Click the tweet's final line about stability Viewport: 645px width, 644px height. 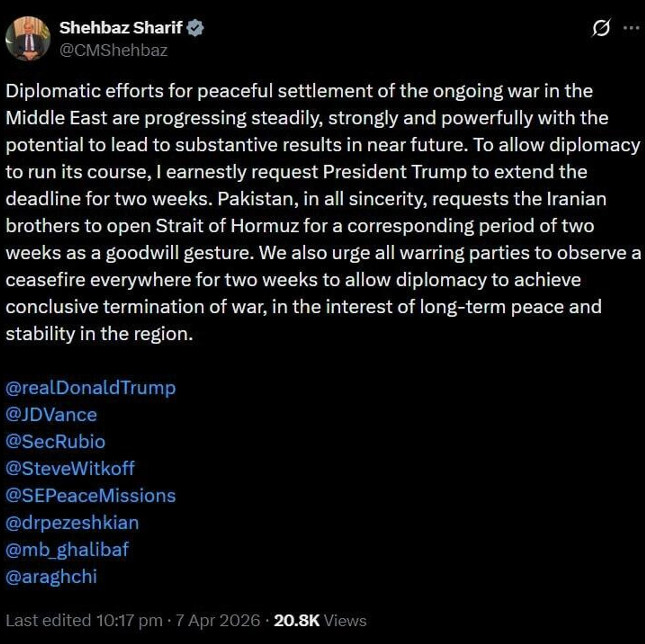coord(99,334)
